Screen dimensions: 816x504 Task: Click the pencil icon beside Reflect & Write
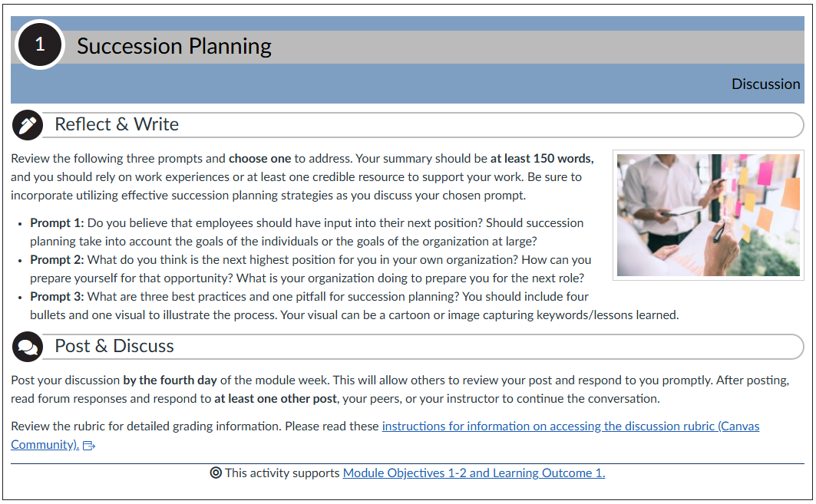pyautogui.click(x=28, y=125)
